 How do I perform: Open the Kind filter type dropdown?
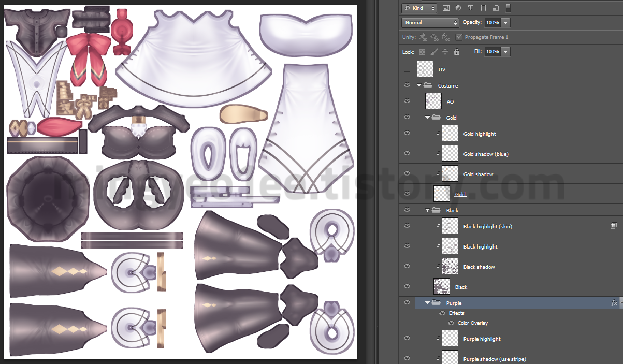pos(419,8)
